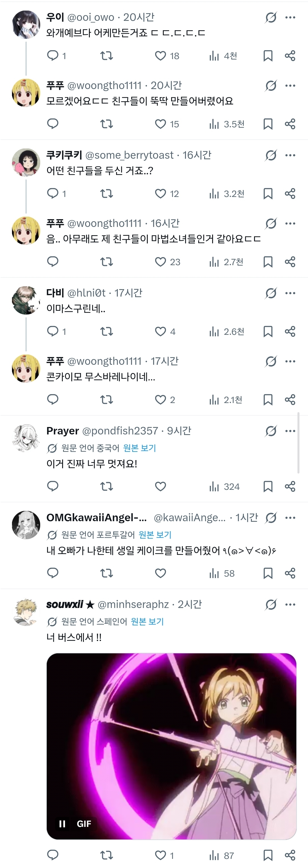The image size is (308, 868).
Task: Like the 마법소녀 reply with 23 likes
Action: coord(161,262)
